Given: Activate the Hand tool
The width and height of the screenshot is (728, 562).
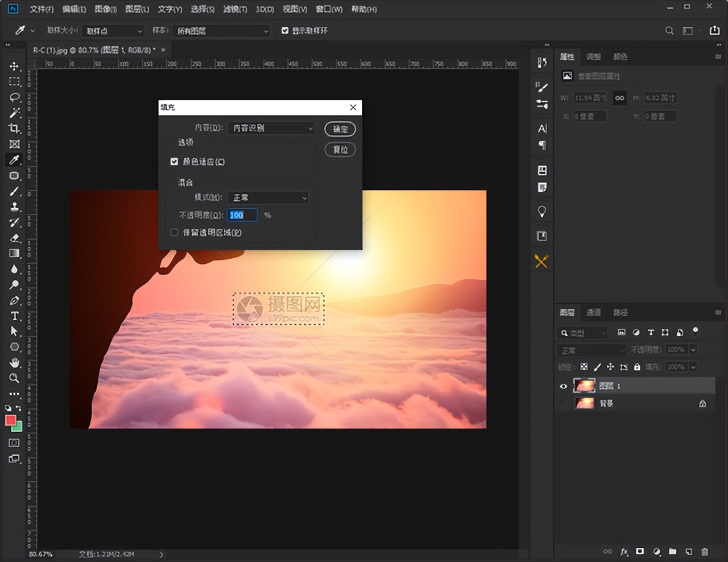Looking at the screenshot, I should coord(15,362).
